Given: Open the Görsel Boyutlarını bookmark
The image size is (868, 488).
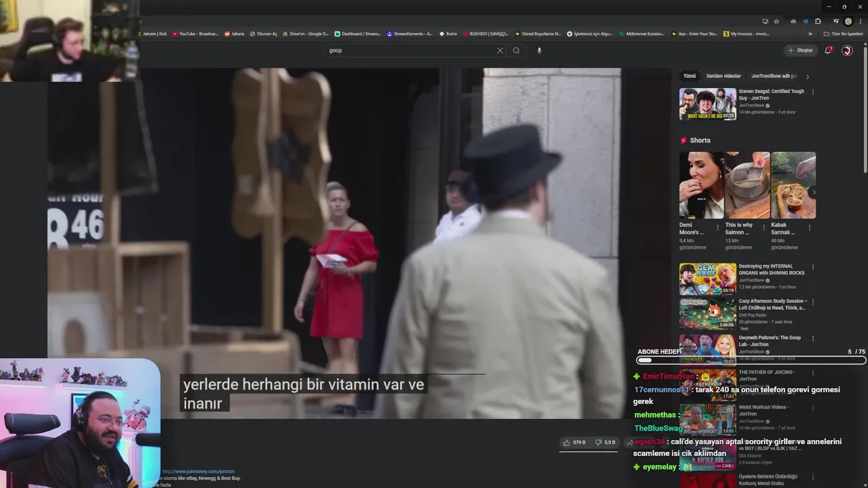Looking at the screenshot, I should tap(538, 33).
